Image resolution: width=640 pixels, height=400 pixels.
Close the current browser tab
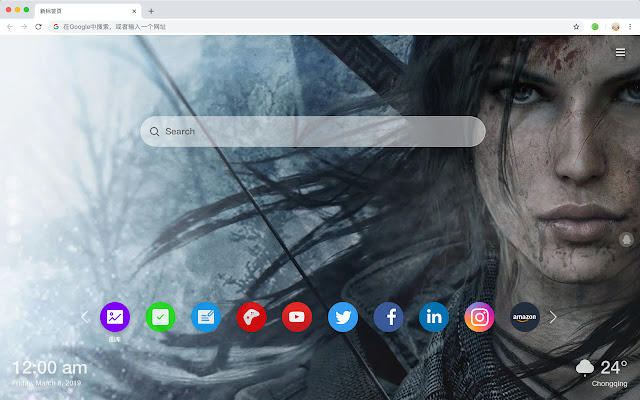pyautogui.click(x=134, y=11)
